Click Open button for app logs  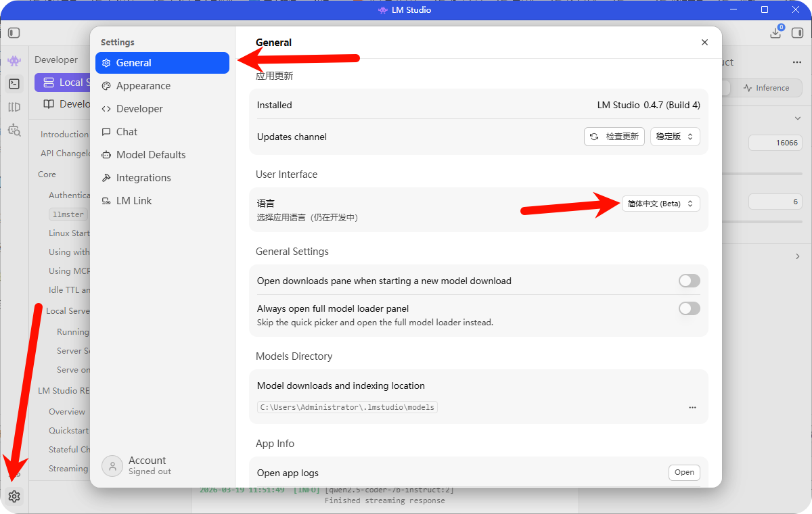(x=684, y=473)
